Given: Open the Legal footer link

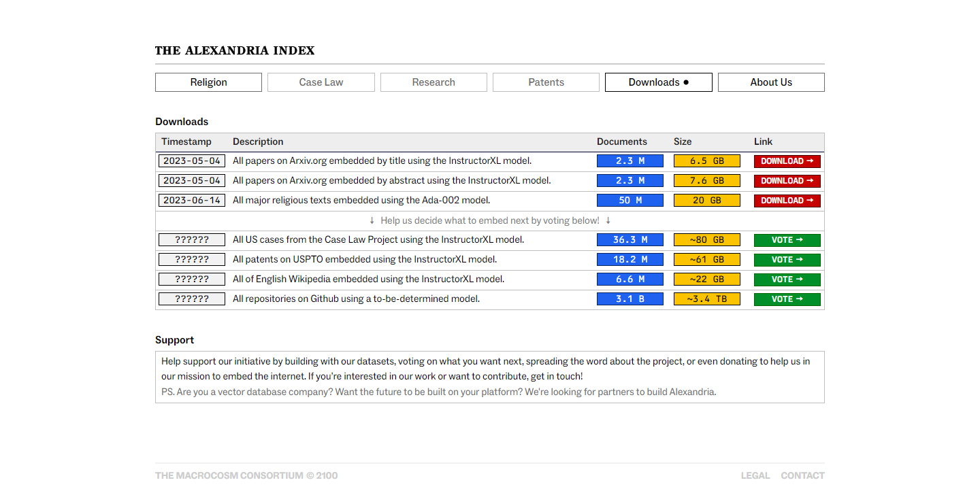Looking at the screenshot, I should click(755, 475).
